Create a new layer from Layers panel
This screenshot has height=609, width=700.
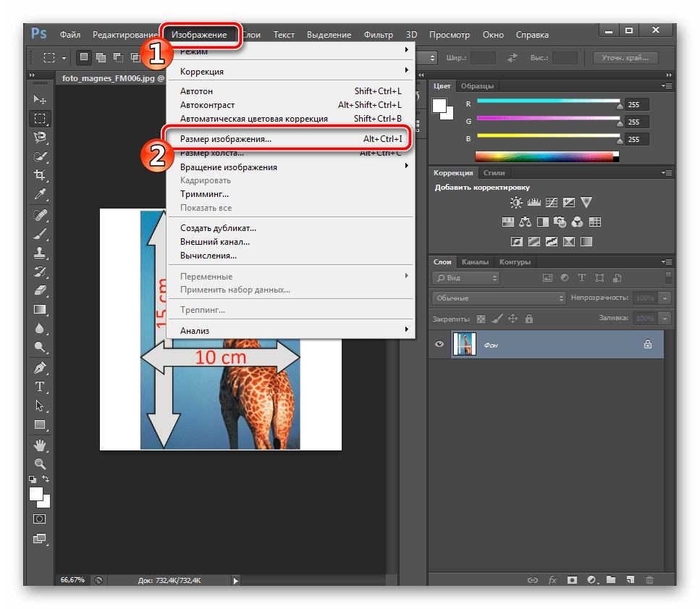coord(630,580)
